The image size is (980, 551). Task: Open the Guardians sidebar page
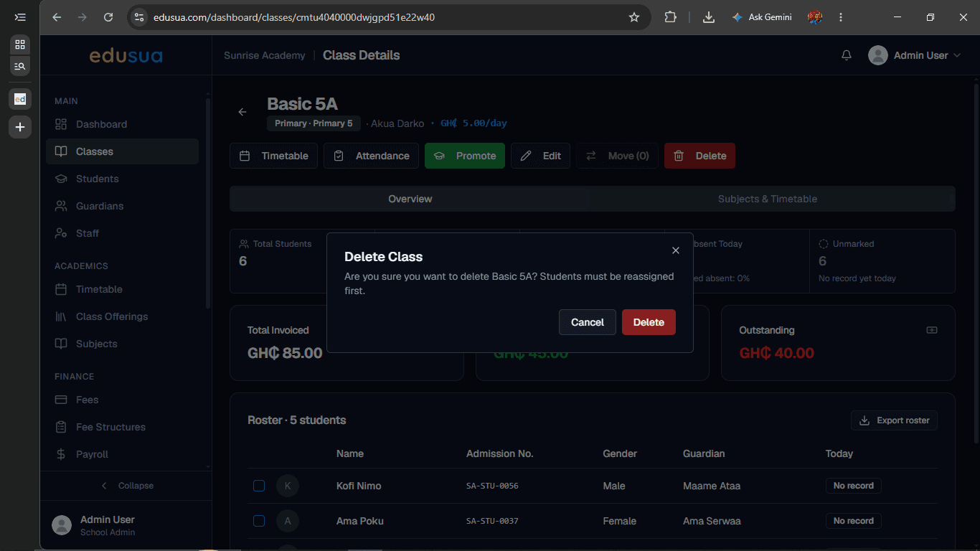pyautogui.click(x=122, y=206)
